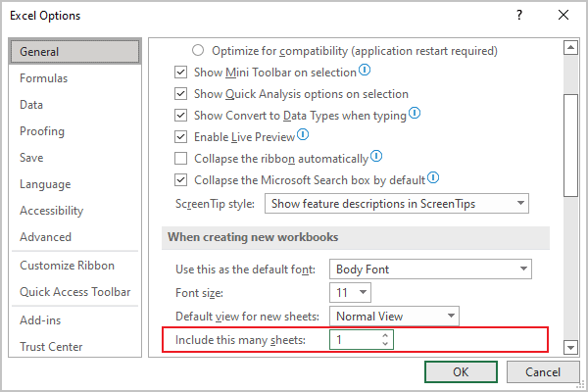Close the Excel Options dialog
This screenshot has width=588, height=392.
(x=563, y=15)
